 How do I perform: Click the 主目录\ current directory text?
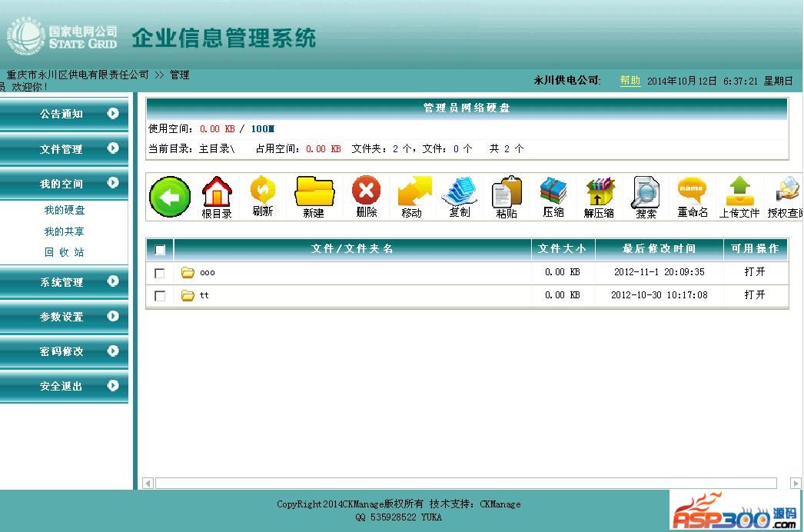tap(217, 149)
